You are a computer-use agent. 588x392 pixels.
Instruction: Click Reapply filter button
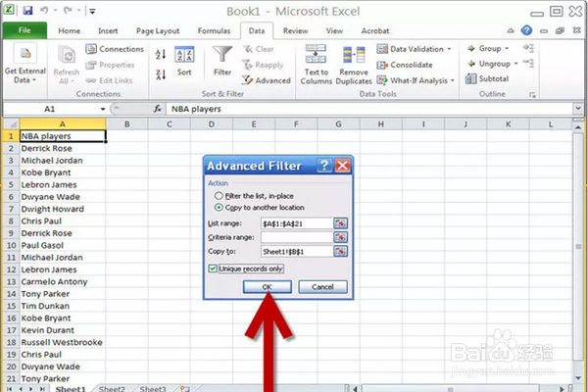[x=263, y=65]
